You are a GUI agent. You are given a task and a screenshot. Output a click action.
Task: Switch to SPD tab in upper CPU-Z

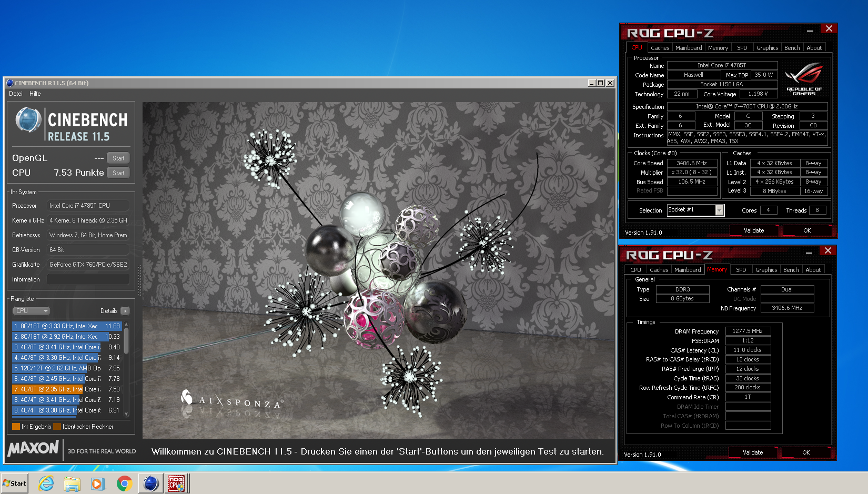point(742,48)
